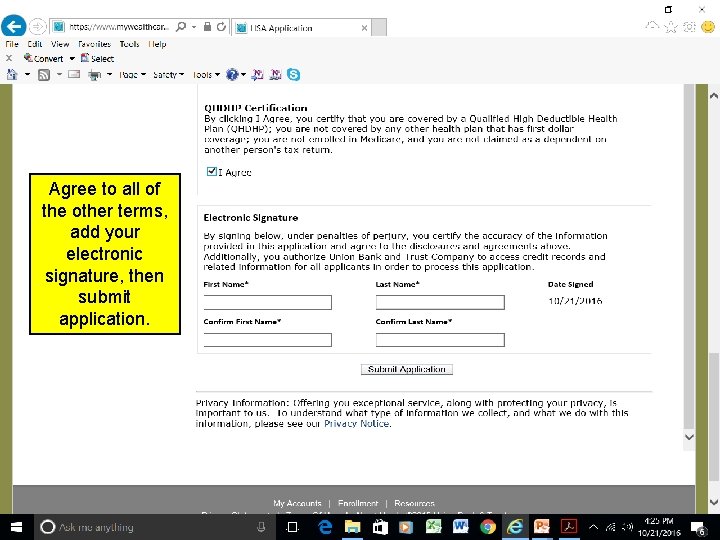Open the Favorites menu
Screen dimensions: 720x540
[x=95, y=44]
